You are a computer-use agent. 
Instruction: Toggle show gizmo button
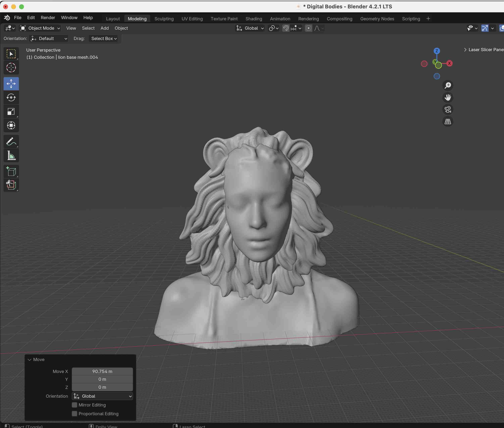point(485,28)
